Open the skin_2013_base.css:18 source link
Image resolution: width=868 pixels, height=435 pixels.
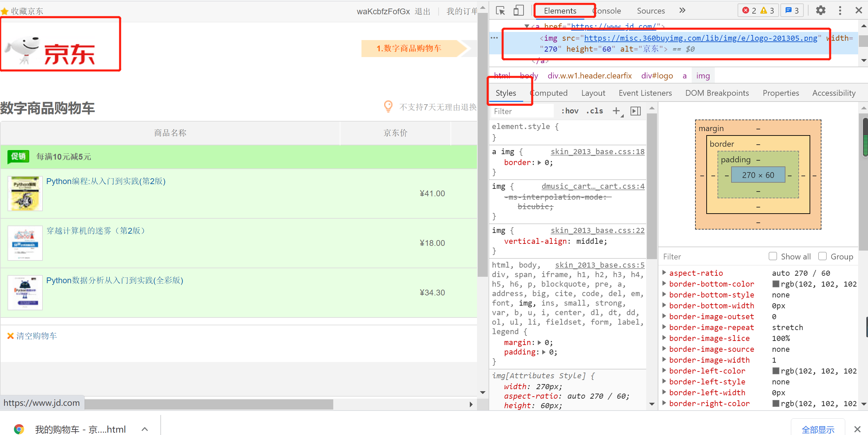pyautogui.click(x=597, y=152)
